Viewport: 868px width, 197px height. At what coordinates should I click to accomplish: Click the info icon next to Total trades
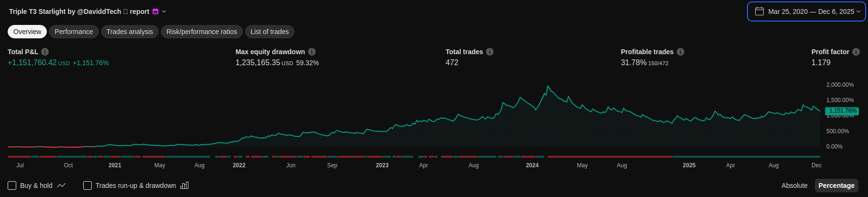coord(490,52)
